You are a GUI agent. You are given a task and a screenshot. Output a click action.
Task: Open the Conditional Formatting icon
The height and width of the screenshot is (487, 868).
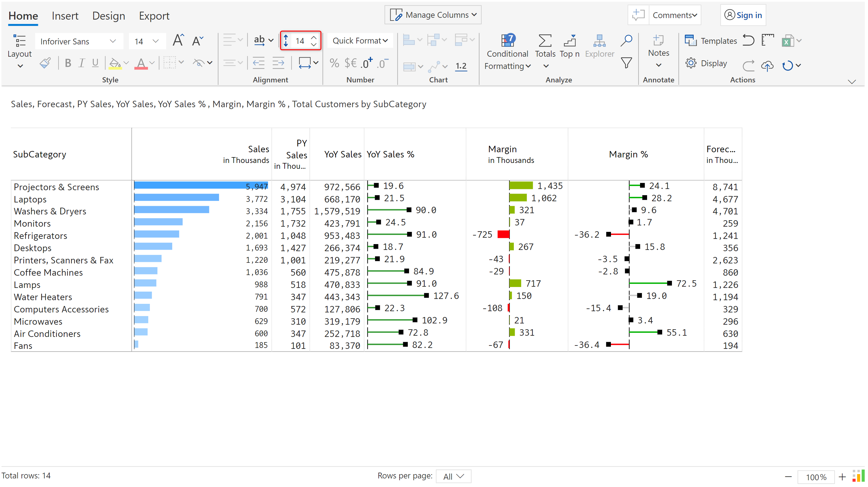507,41
